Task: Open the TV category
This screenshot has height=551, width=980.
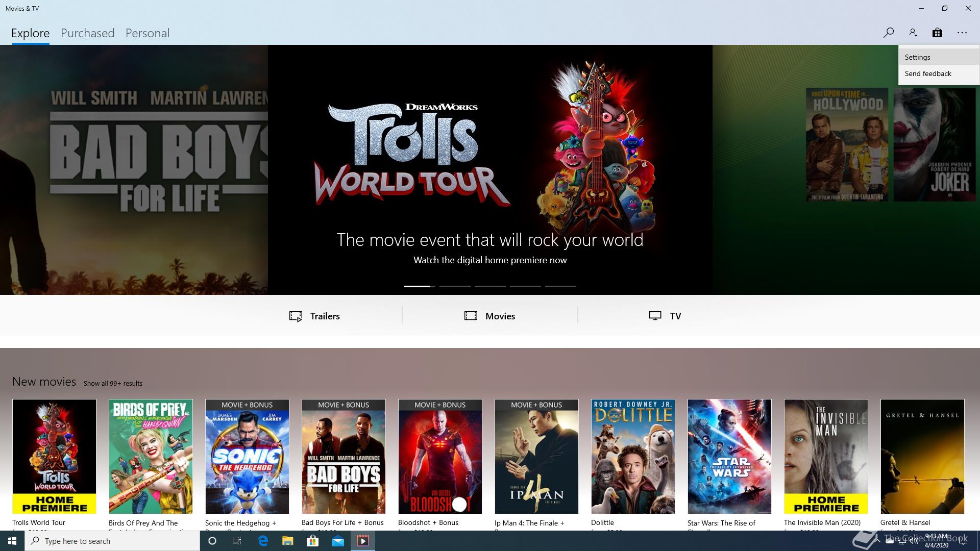Action: (665, 316)
